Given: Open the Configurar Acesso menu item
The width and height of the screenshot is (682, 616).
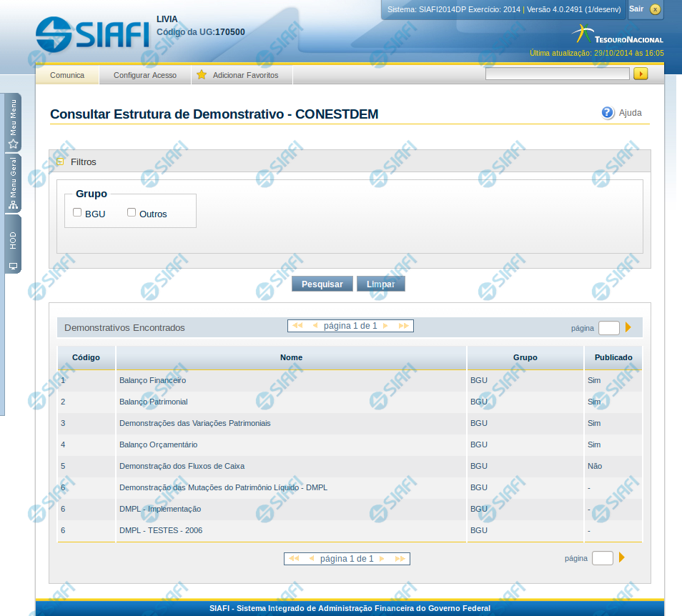Looking at the screenshot, I should click(145, 75).
